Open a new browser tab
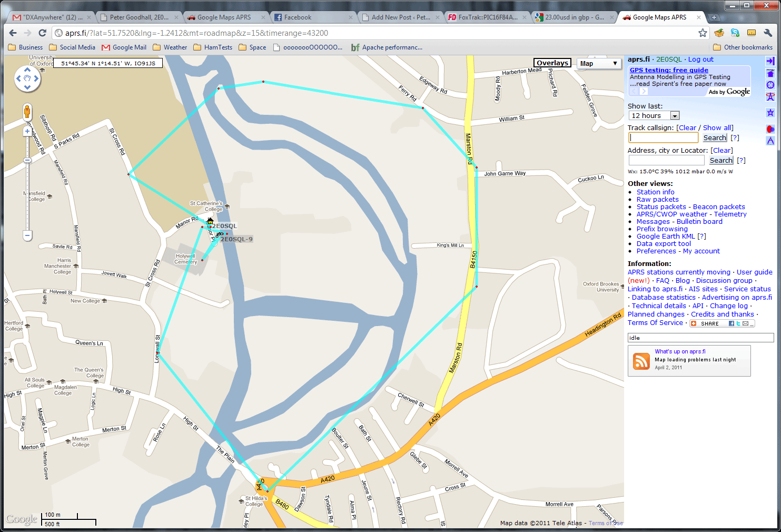The width and height of the screenshot is (781, 532). coord(714,17)
